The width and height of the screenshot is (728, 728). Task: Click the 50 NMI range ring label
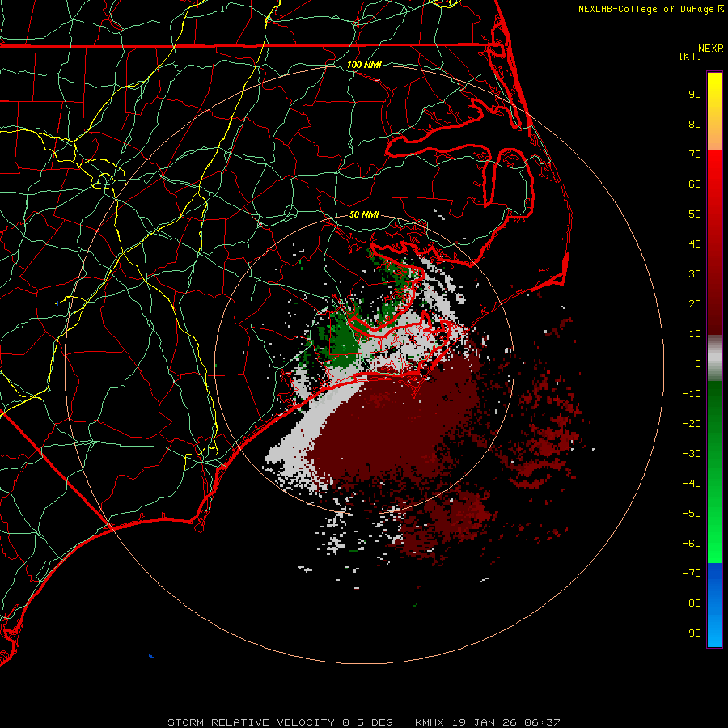click(364, 214)
